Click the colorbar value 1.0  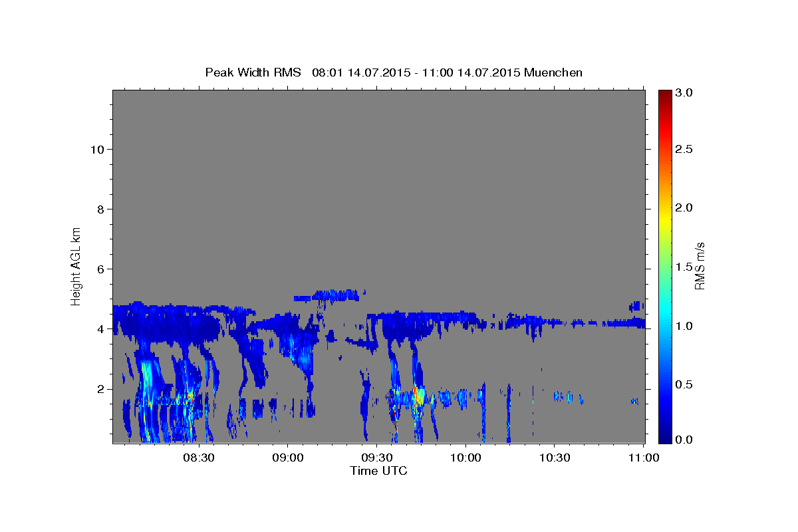(x=685, y=325)
